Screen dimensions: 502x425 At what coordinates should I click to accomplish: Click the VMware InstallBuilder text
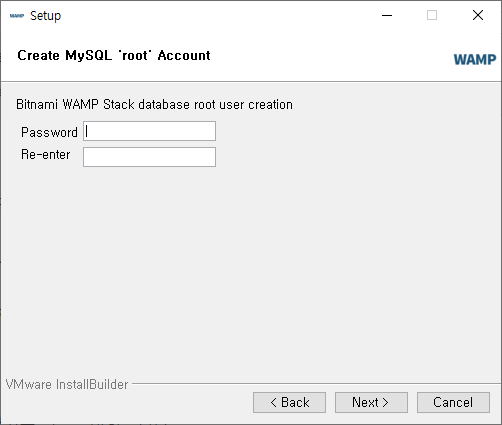click(x=67, y=384)
